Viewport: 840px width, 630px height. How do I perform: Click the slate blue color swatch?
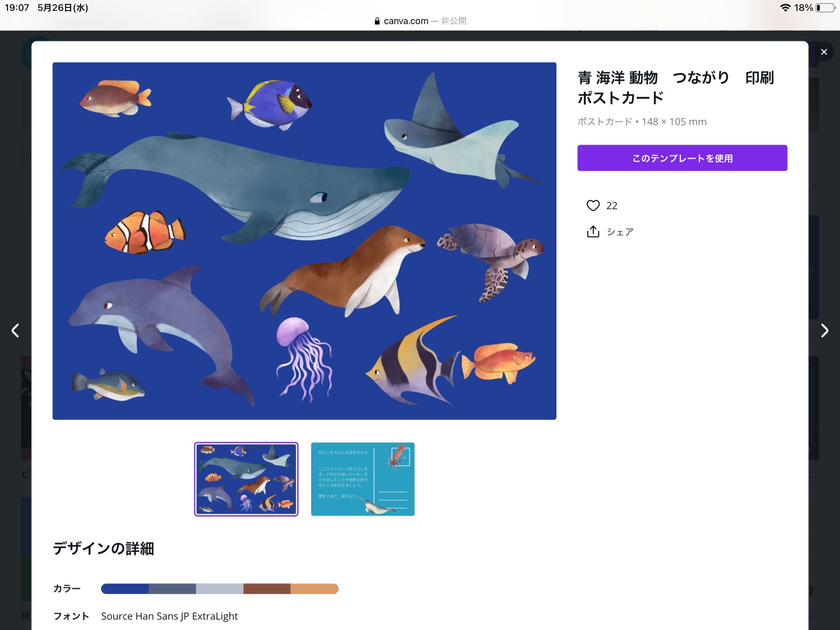click(x=172, y=589)
